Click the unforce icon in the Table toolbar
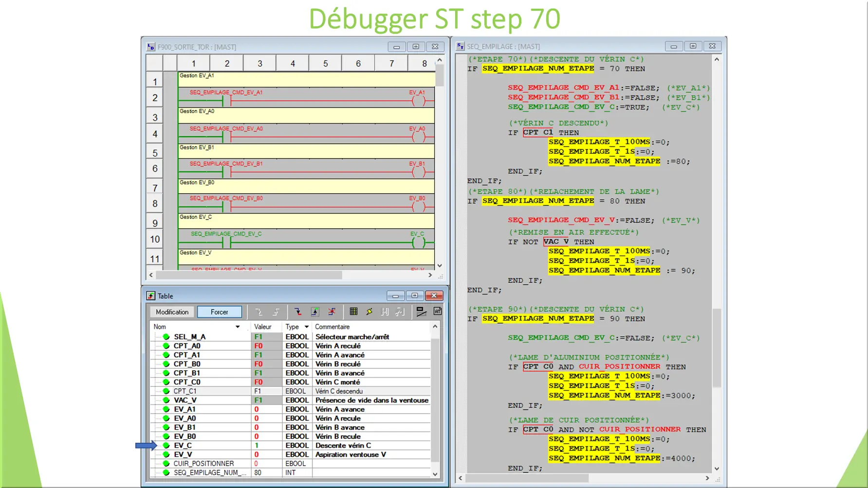The width and height of the screenshot is (868, 488). pos(332,312)
